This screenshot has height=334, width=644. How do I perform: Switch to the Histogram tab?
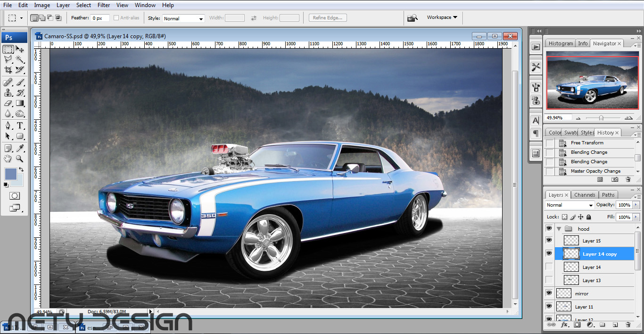click(x=561, y=43)
